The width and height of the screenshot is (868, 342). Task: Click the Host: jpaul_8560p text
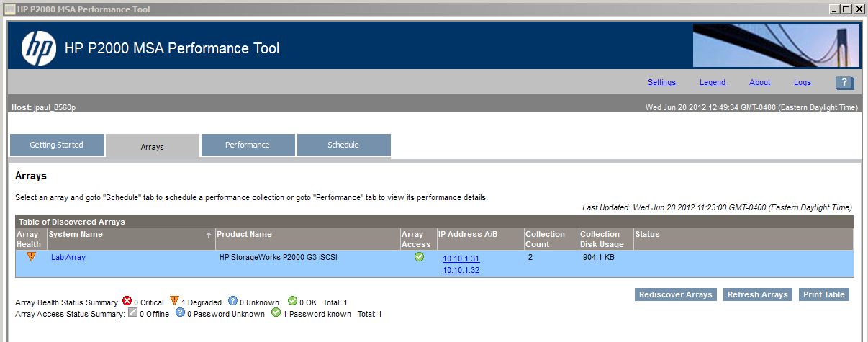point(44,107)
